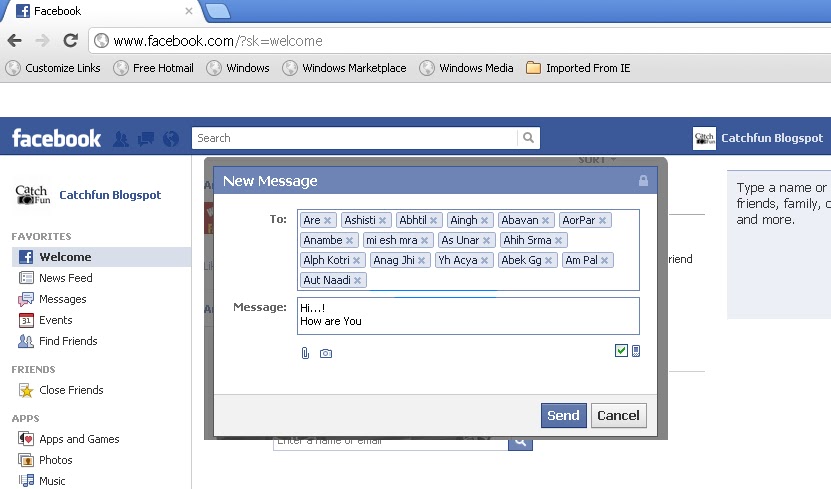Toggle the send-on-enter checkbox
This screenshot has height=489, width=831.
click(621, 351)
